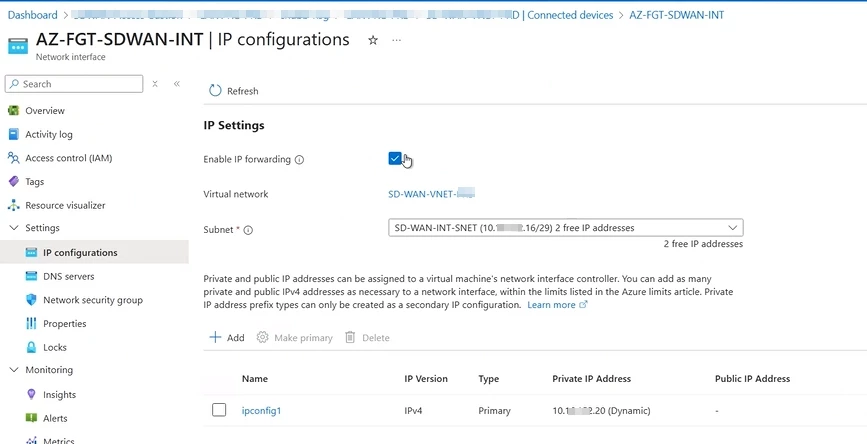Click the Network security group shield icon
Viewport: 867px width, 444px height.
coord(32,300)
